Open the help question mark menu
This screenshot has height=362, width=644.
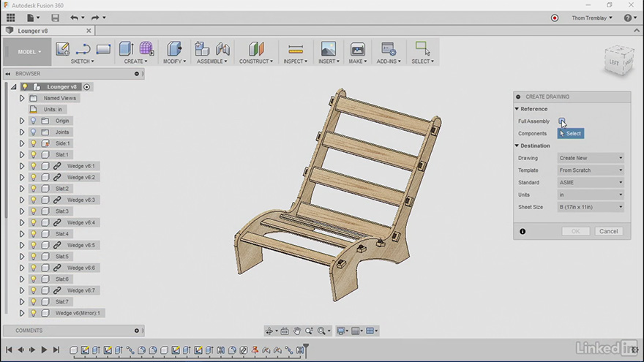pyautogui.click(x=629, y=18)
